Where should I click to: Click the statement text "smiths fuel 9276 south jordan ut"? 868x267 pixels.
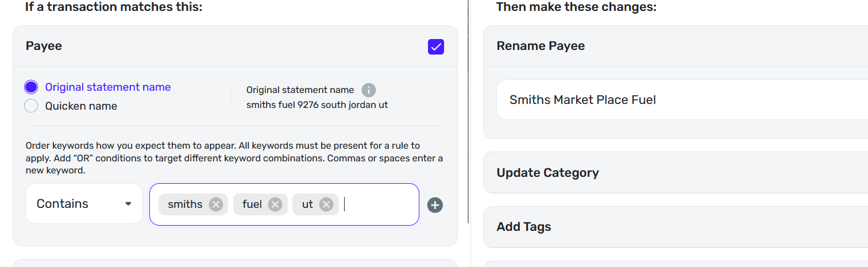(x=317, y=105)
